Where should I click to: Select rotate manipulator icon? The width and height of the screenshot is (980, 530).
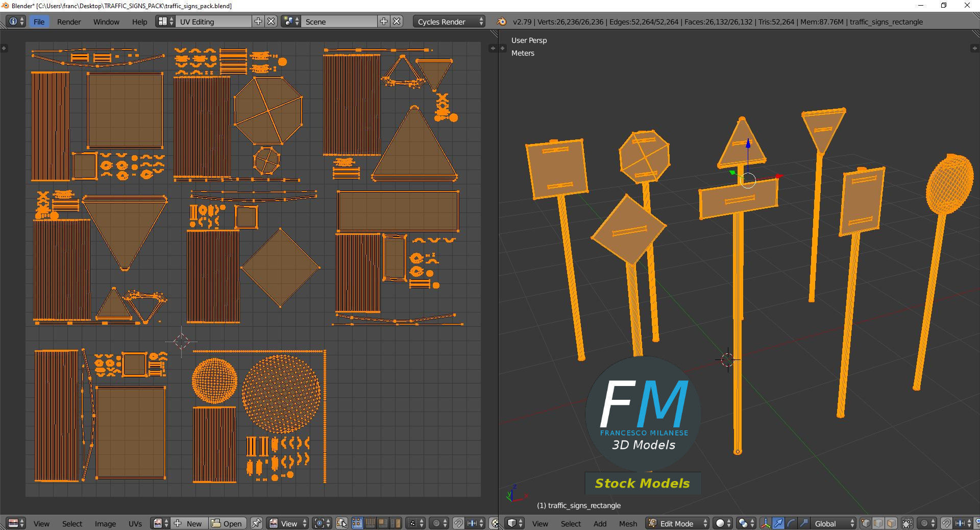(791, 523)
